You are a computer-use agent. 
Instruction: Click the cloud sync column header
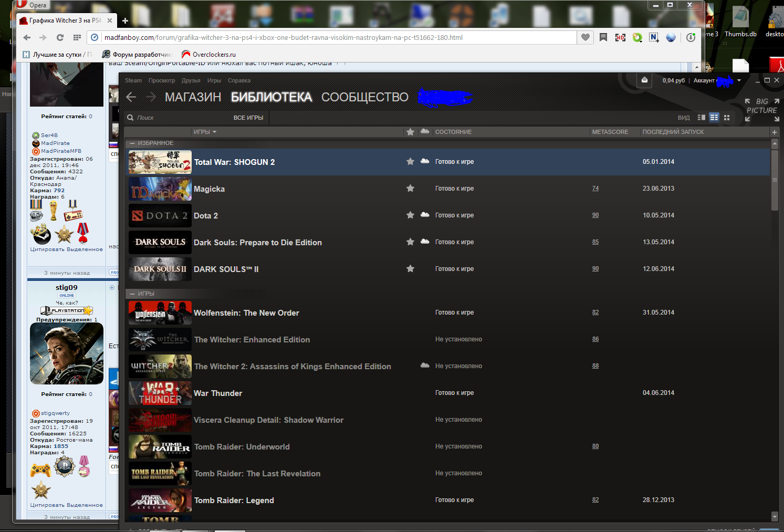pos(425,131)
